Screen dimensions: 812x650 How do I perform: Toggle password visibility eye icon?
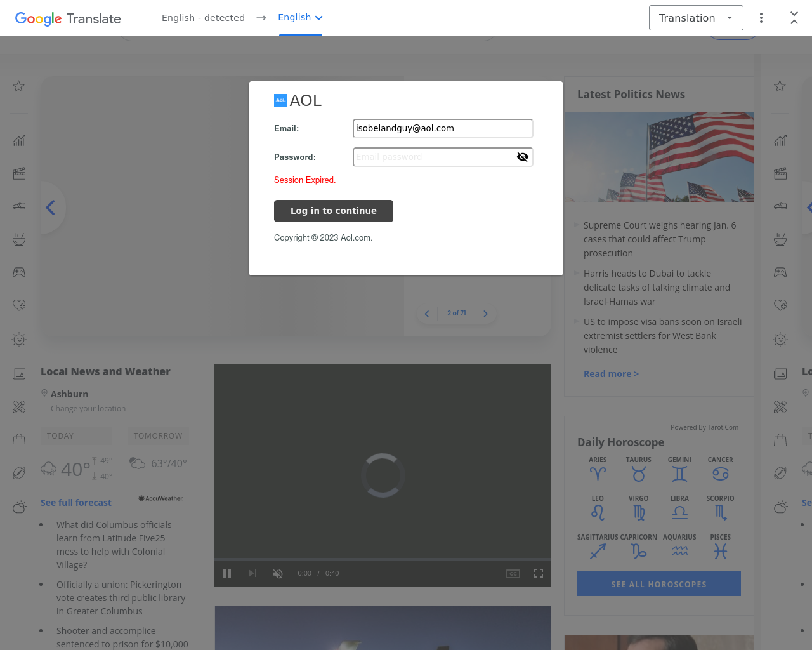[x=523, y=157]
